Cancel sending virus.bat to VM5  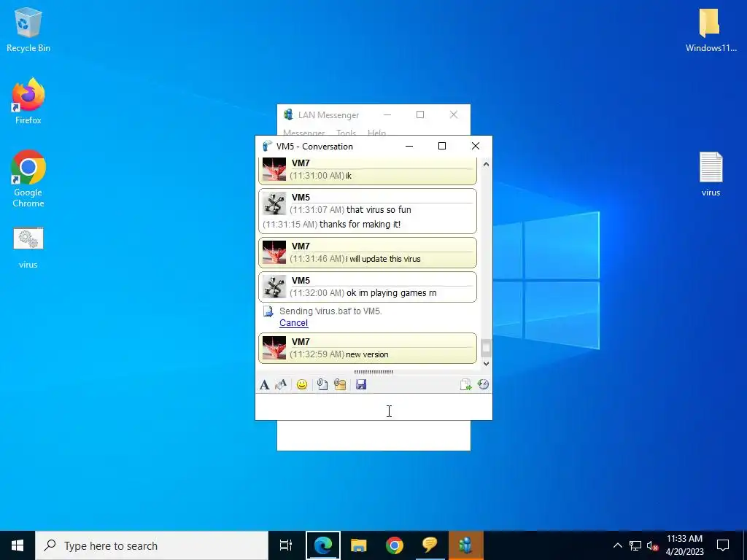click(x=293, y=323)
